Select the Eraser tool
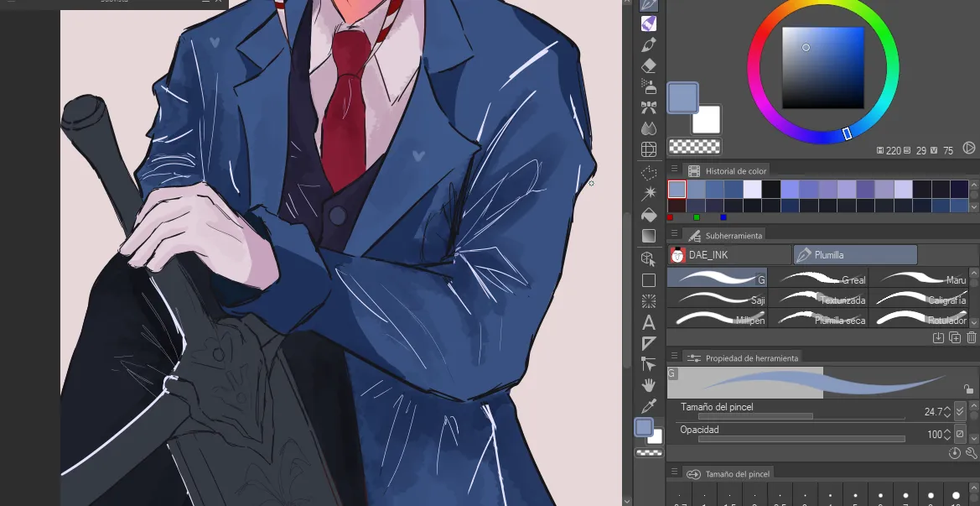 (649, 65)
